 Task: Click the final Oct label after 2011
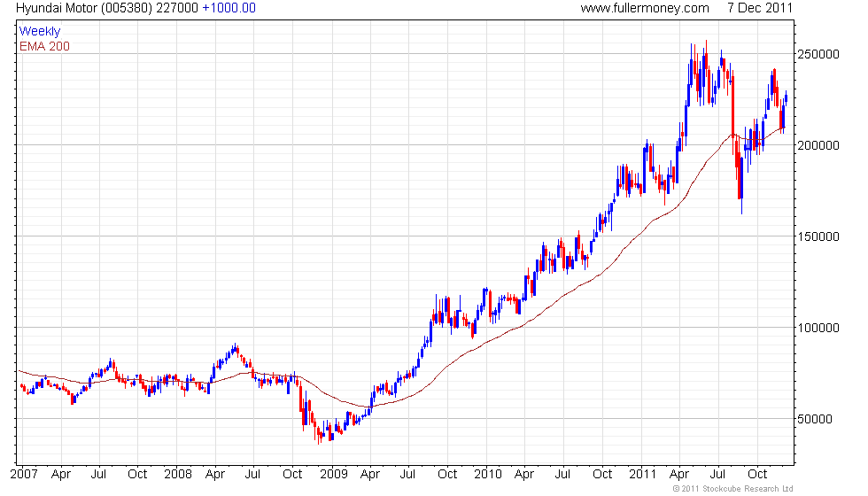(757, 475)
